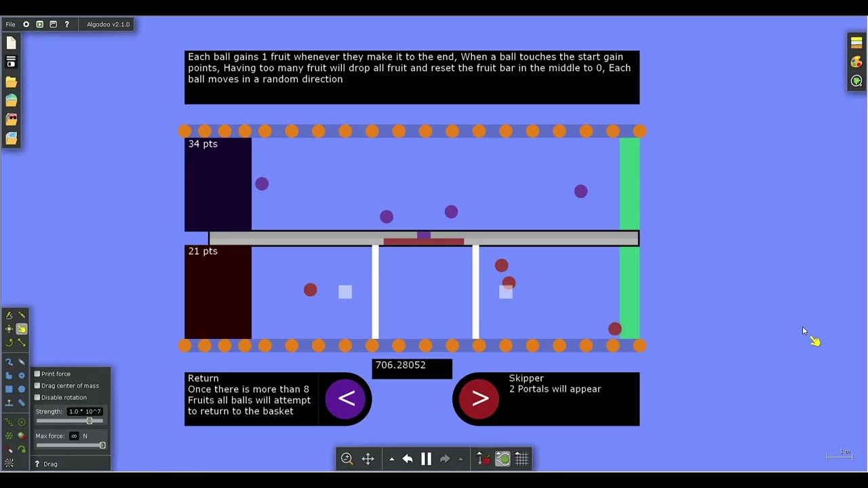Expand the undo history arrow
This screenshot has width=868, height=488.
391,460
